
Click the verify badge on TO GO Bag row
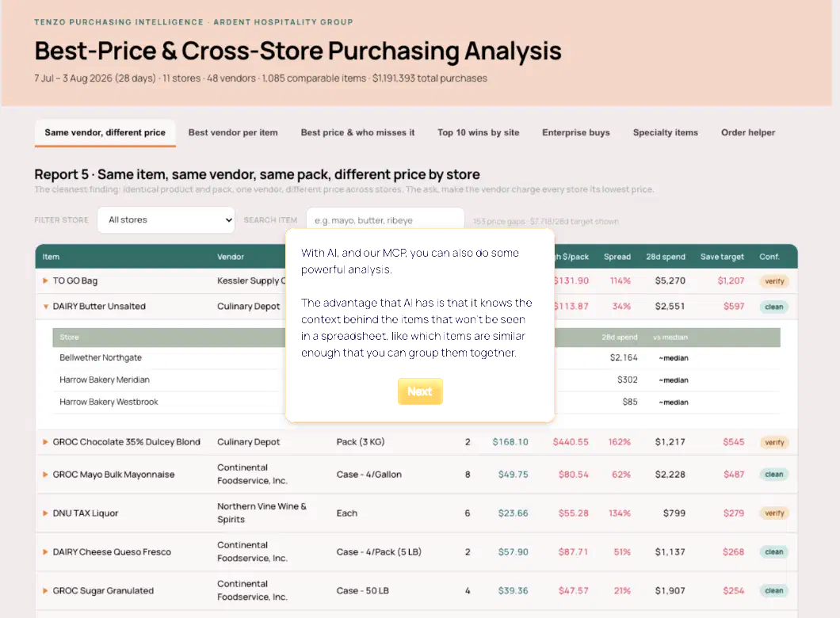pos(774,281)
